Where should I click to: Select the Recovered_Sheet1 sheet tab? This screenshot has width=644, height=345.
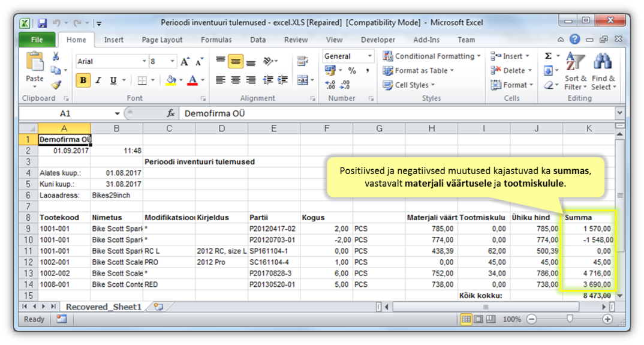coord(104,307)
